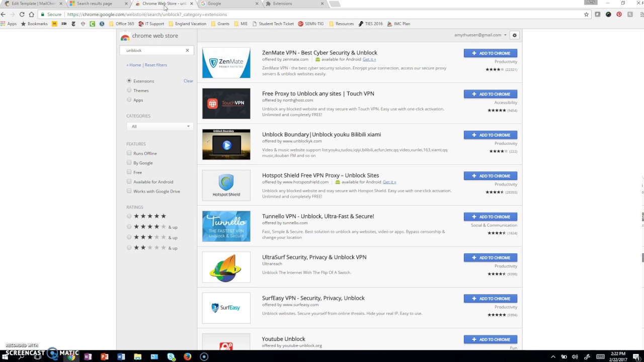Image resolution: width=644 pixels, height=362 pixels.
Task: Open the IT Support bookmark folder
Action: coord(151,24)
